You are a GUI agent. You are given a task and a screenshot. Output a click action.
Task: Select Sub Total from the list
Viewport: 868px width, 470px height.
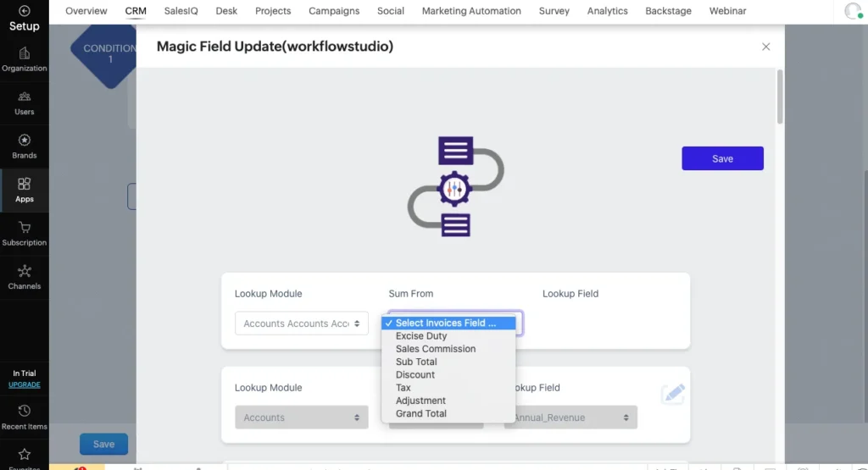click(448, 362)
